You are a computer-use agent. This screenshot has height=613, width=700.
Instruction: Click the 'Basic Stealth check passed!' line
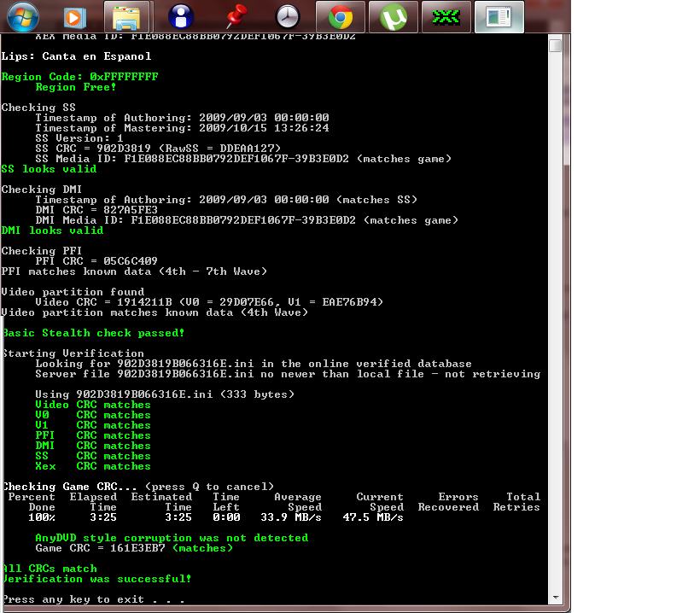(x=93, y=333)
